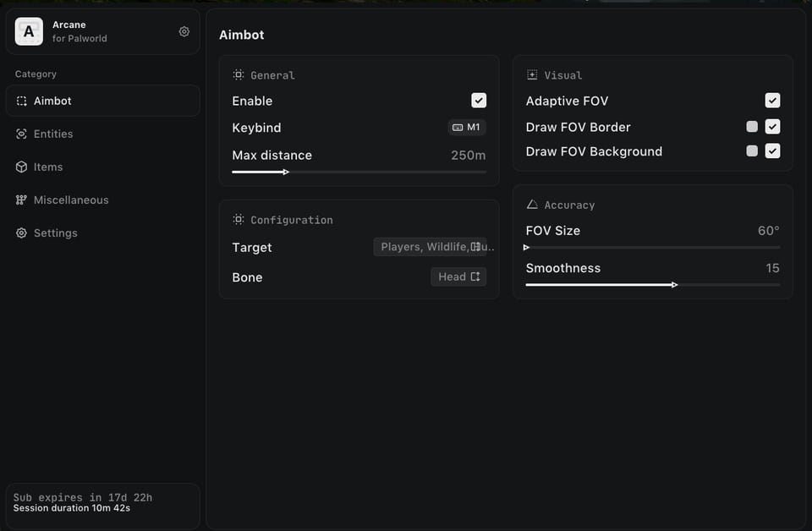Screen dimensions: 812x531
Task: Click the '60°' FOV Size value
Action: [x=769, y=231]
